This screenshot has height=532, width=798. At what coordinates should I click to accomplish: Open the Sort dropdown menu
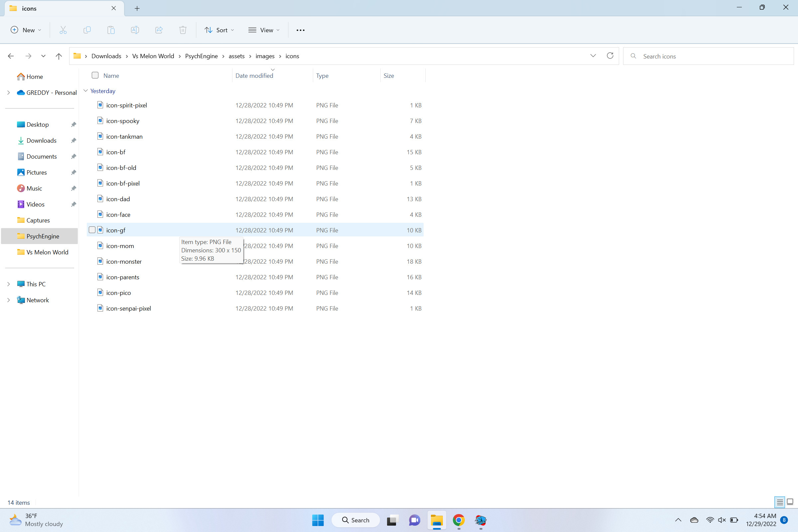[219, 30]
